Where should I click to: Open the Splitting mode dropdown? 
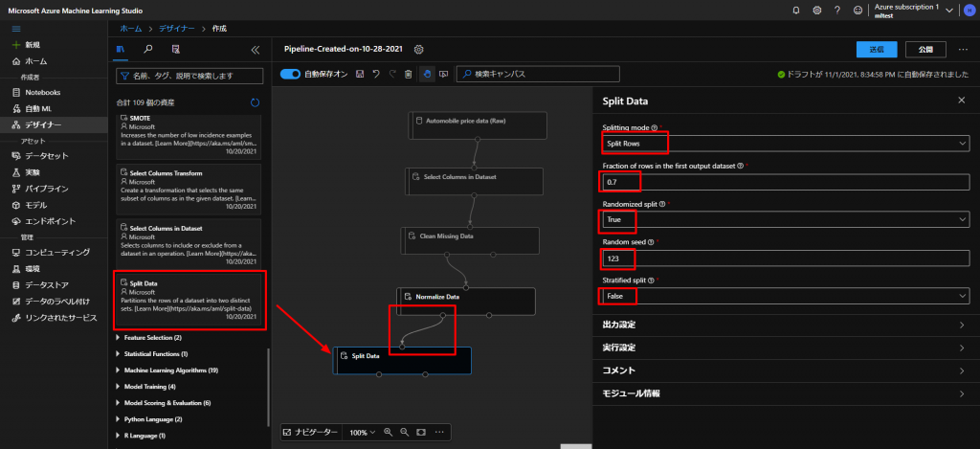coord(785,143)
